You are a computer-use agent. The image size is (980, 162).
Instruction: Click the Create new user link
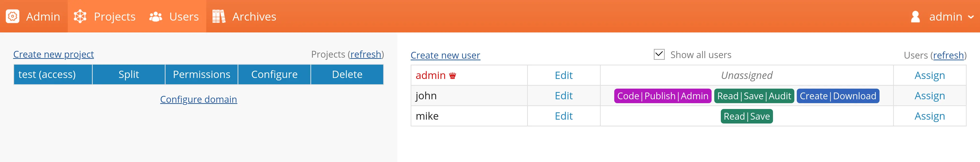(x=445, y=55)
